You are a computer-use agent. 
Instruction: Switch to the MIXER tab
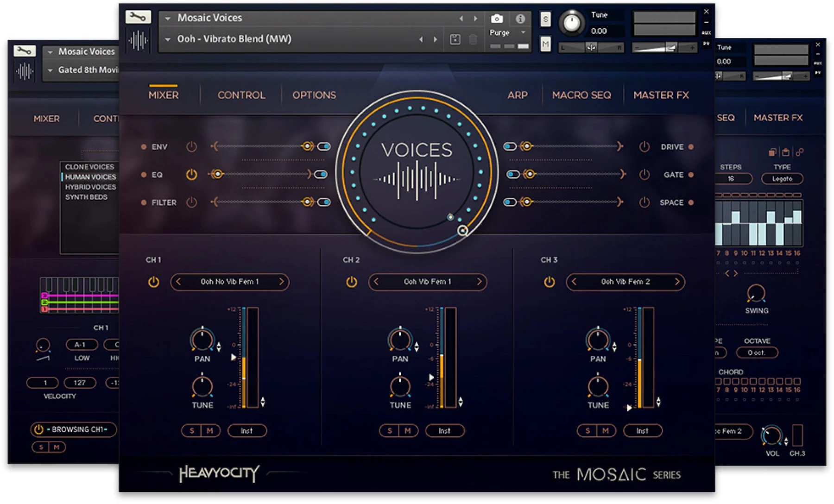164,95
